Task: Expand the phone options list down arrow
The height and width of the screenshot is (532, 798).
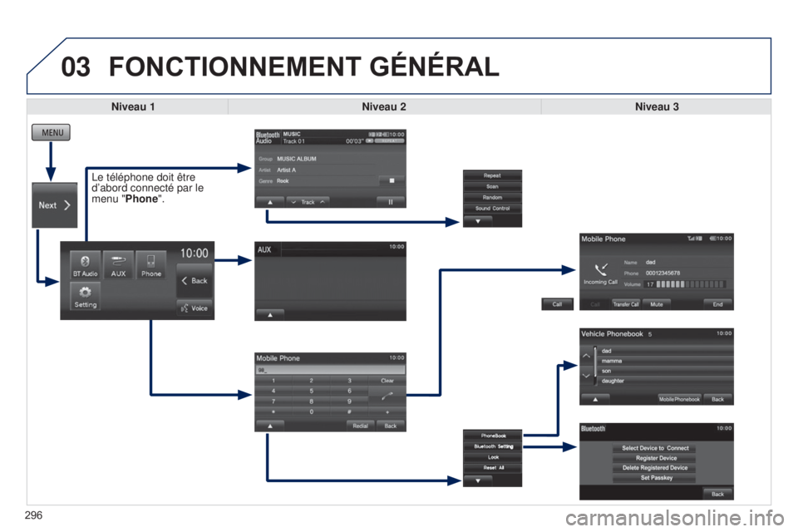Action: 477,480
